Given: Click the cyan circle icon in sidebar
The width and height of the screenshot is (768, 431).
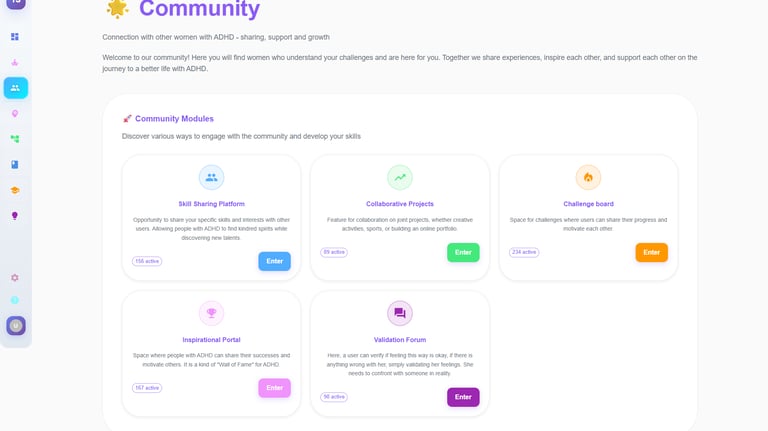Looking at the screenshot, I should pyautogui.click(x=15, y=300).
